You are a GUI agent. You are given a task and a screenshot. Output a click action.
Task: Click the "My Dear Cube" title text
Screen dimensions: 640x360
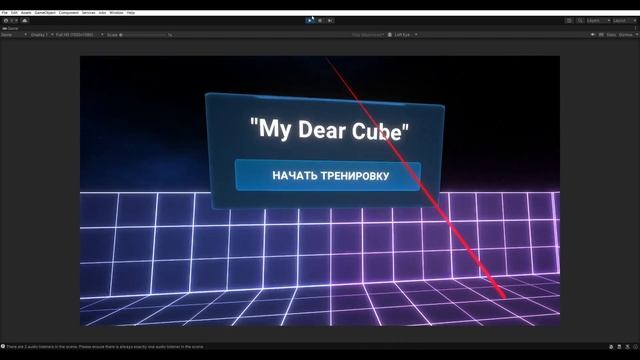[329, 130]
